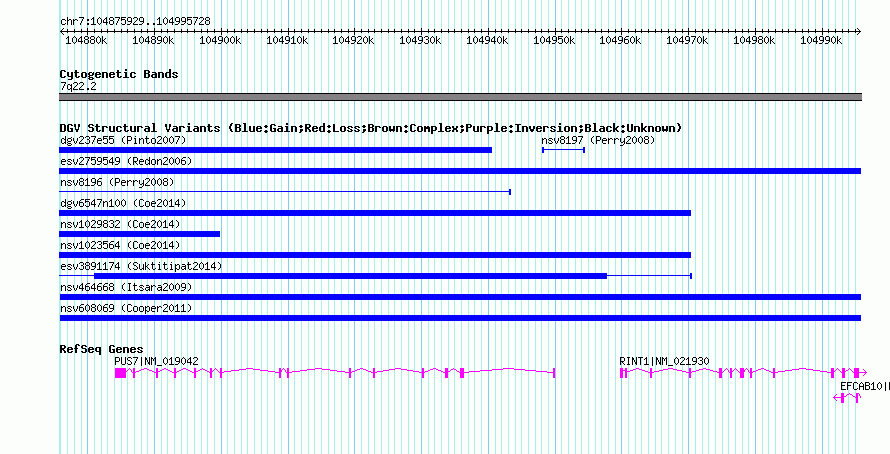Select the esv3891174 (Suktitipat2014) variant bar
The image size is (890, 454).
(375, 276)
